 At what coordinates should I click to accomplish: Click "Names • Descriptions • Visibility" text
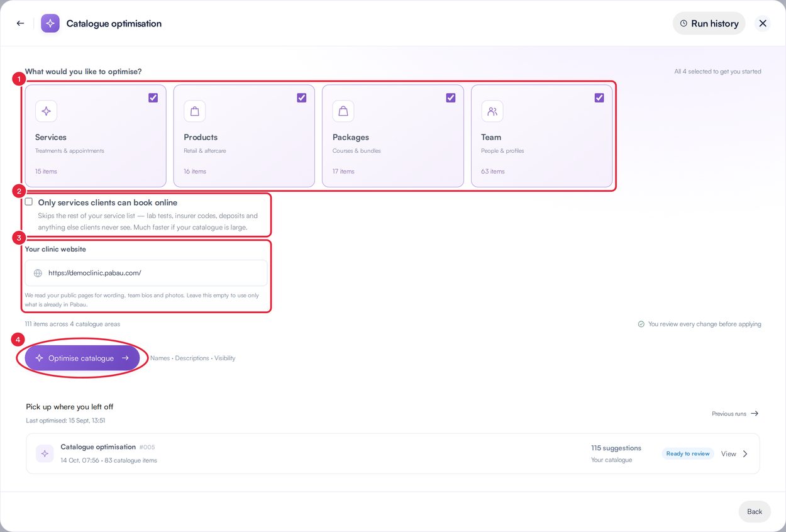192,358
